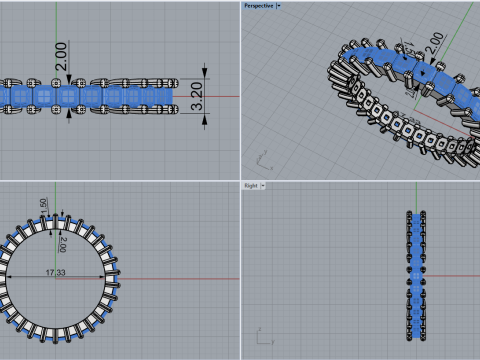The height and width of the screenshot is (360, 480).
Task: Click the z-y axis icon in Right viewport
Action: (x=266, y=336)
